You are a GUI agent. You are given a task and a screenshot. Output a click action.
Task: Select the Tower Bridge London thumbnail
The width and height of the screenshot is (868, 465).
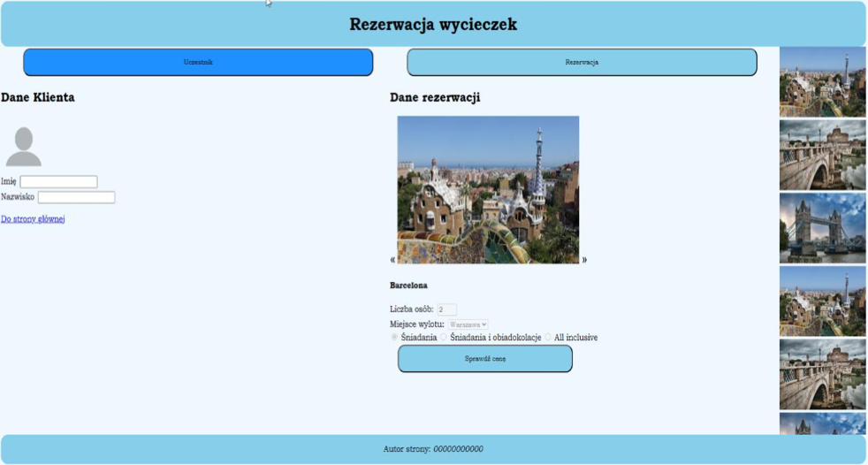click(x=823, y=228)
